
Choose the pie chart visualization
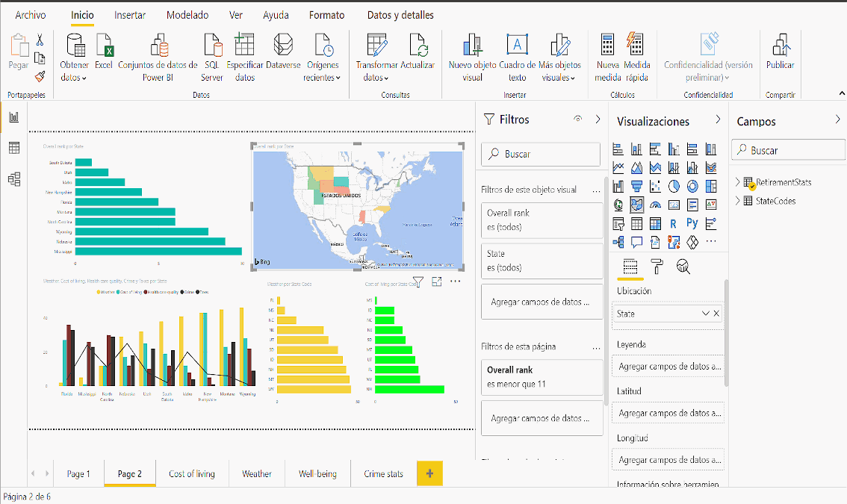674,187
